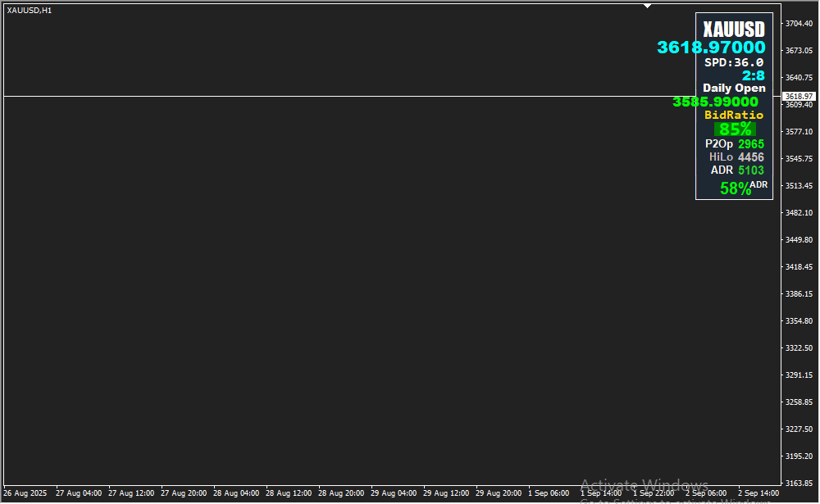Click the 58% ADR percentage readout
820x504 pixels.
(736, 188)
